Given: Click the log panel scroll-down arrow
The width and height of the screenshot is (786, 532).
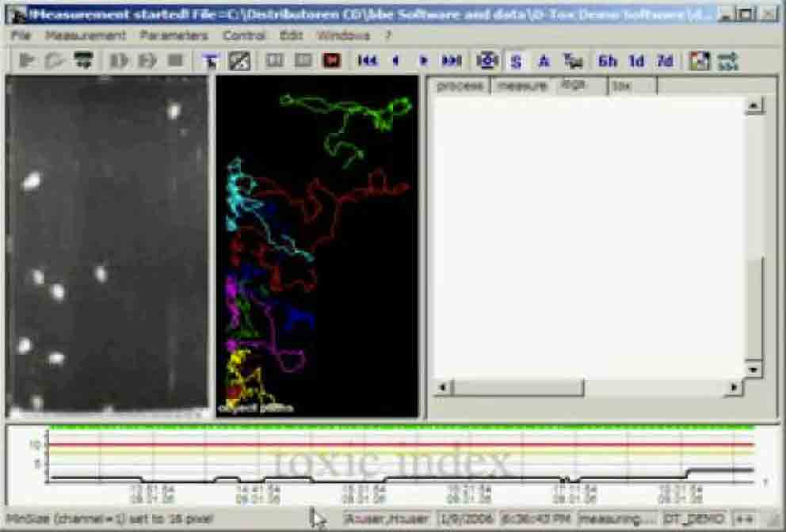Looking at the screenshot, I should click(x=754, y=370).
